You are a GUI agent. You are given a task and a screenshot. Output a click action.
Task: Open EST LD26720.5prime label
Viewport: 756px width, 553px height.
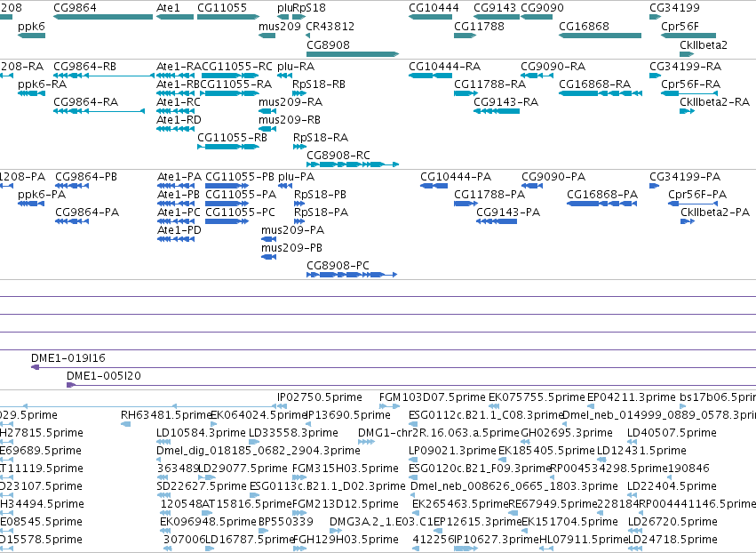(x=672, y=522)
